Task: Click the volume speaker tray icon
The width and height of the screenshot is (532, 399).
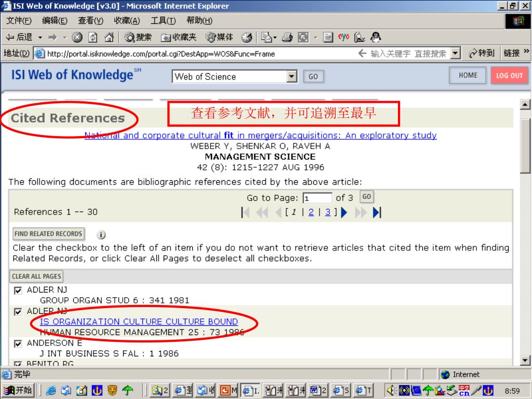Action: [x=391, y=391]
